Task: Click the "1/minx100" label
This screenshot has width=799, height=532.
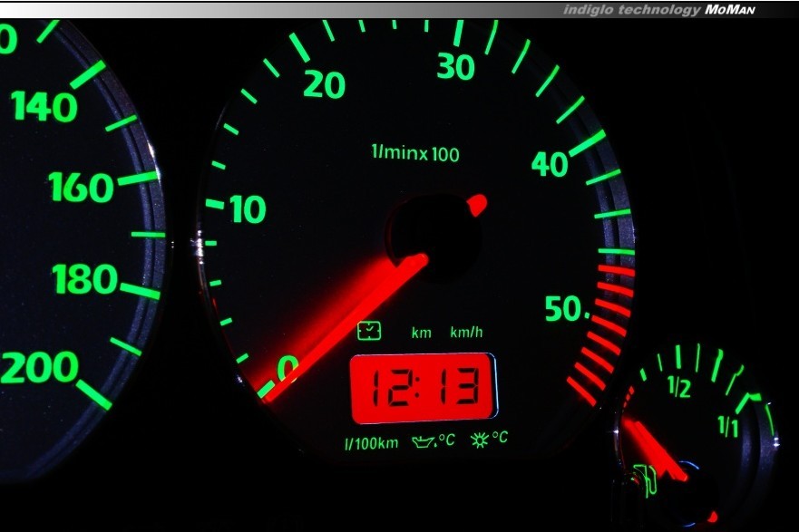Action: (415, 152)
